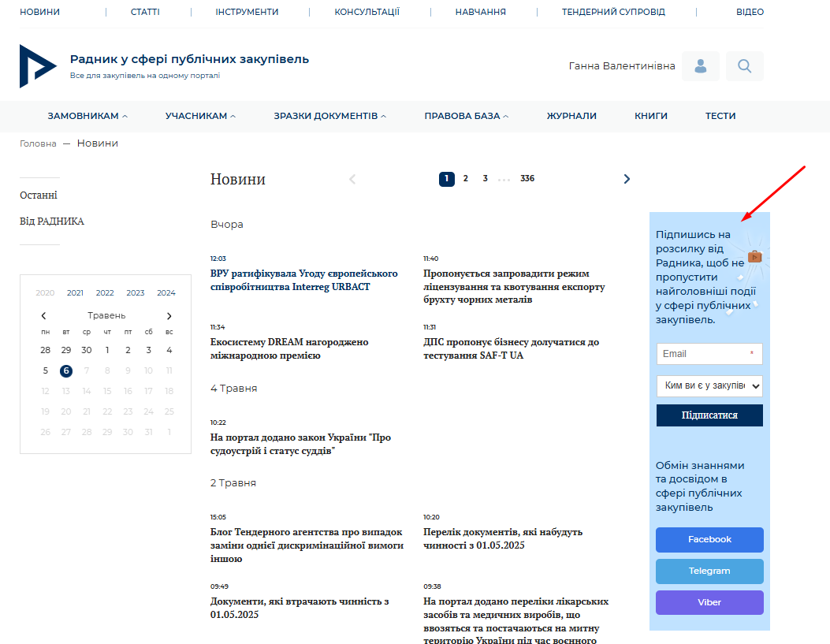Click the Підписатися button
This screenshot has height=644, width=830.
(709, 415)
